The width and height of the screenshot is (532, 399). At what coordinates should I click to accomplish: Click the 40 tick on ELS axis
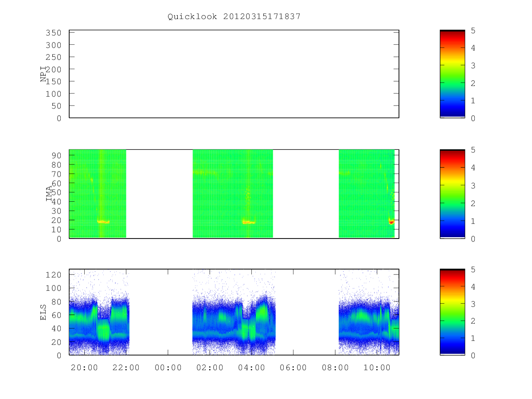pos(56,329)
